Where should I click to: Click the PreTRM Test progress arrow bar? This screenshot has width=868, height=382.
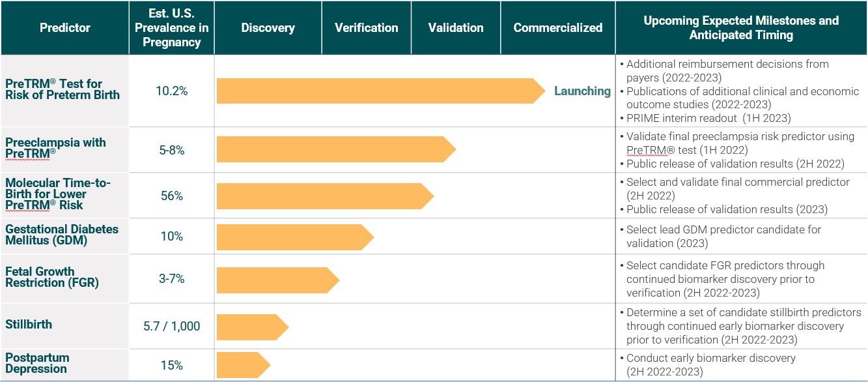coord(378,91)
